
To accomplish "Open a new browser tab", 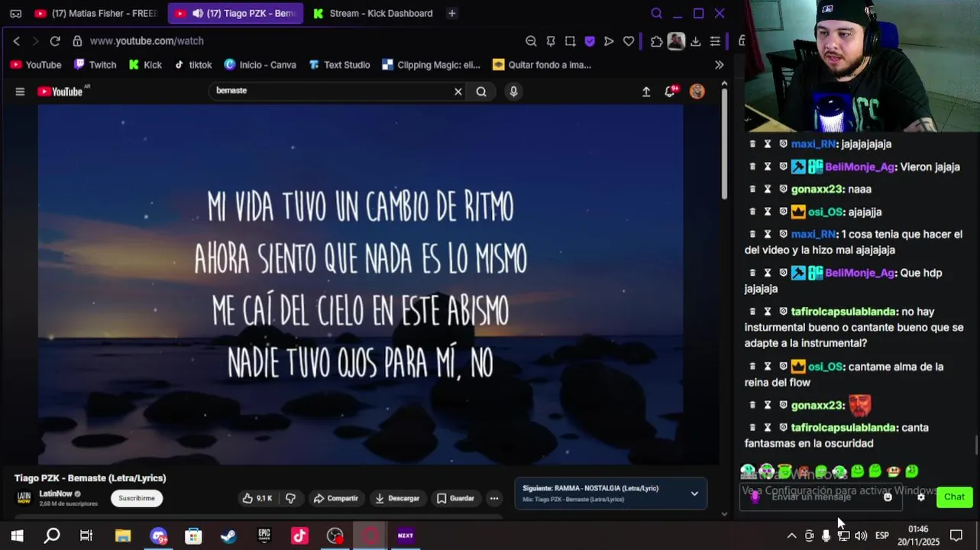I will (x=451, y=13).
